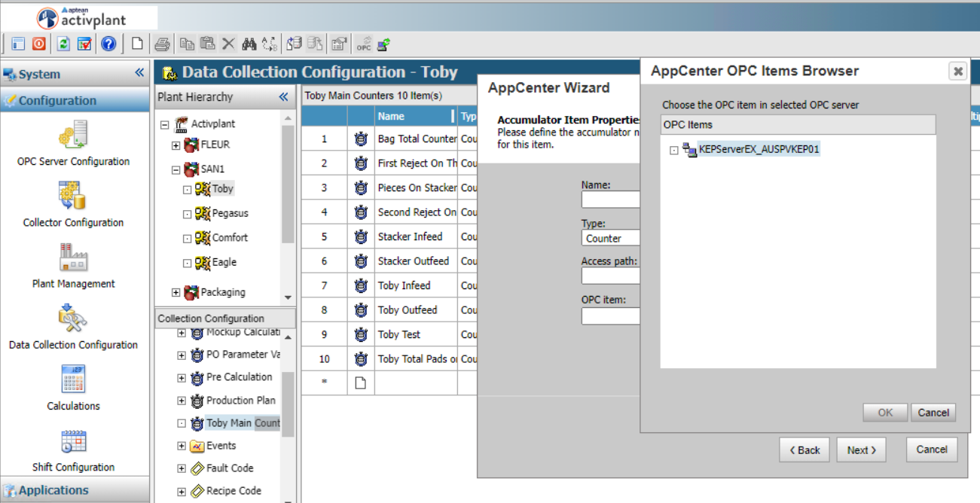The image size is (980, 503).
Task: Open Help via the question mark icon
Action: 108,44
